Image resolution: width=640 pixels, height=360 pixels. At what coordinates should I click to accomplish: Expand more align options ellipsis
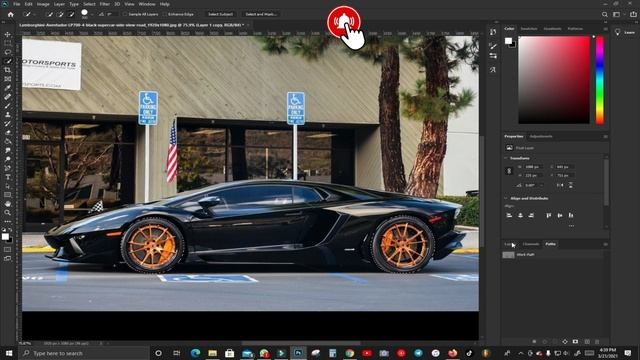[x=571, y=226]
